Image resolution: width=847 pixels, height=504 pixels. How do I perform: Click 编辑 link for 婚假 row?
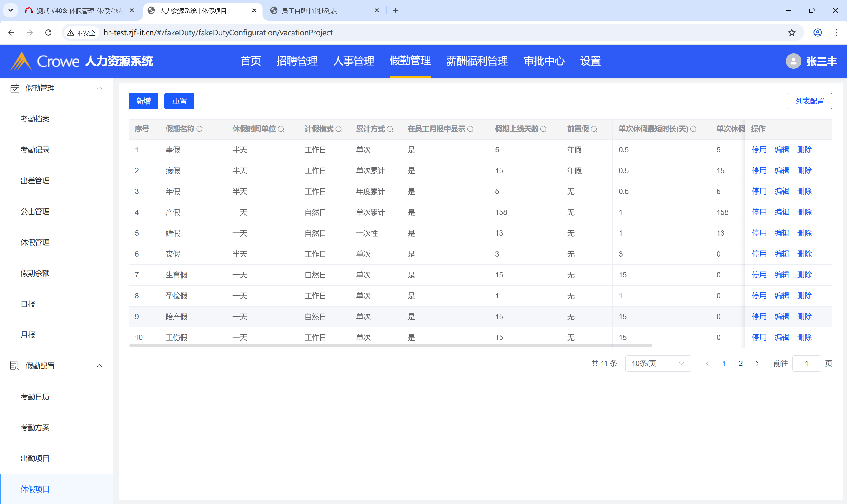coord(781,233)
